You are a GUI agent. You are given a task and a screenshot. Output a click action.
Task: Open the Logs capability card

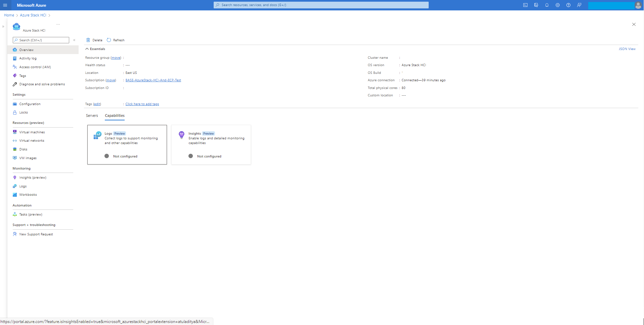coord(127,145)
